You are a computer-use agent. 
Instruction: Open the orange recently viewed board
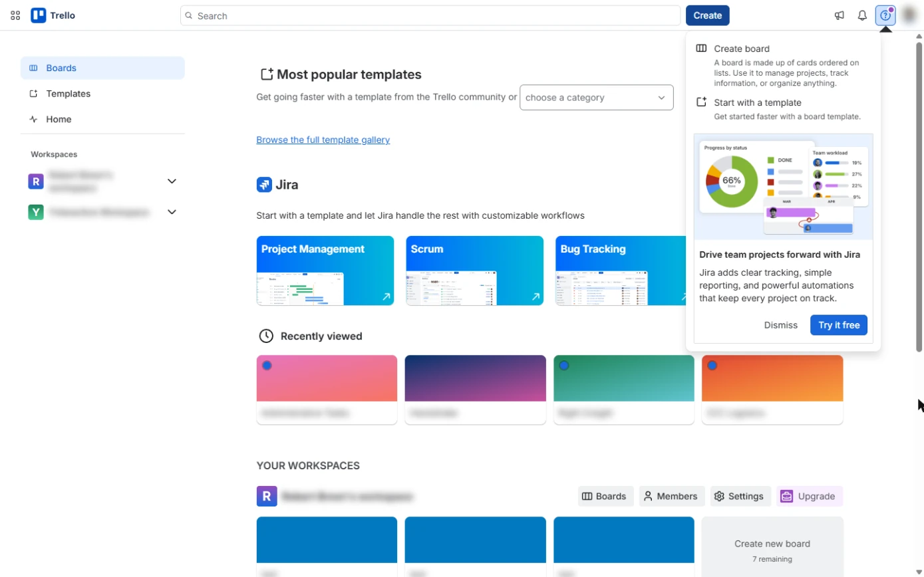pos(772,390)
